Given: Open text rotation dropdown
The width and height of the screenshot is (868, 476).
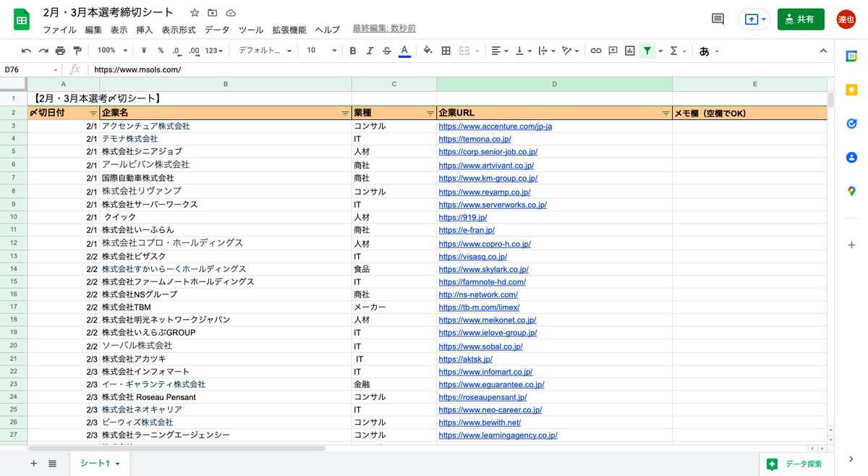Looking at the screenshot, I should [571, 51].
